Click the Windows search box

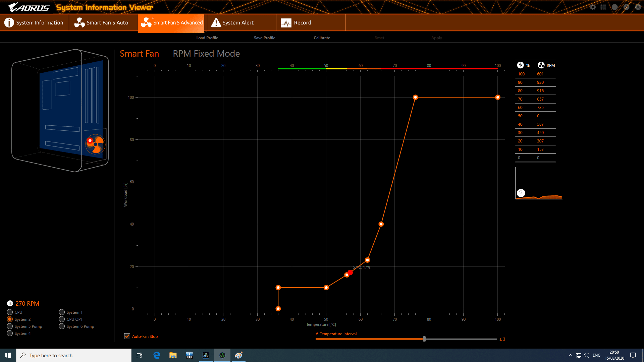(x=74, y=355)
